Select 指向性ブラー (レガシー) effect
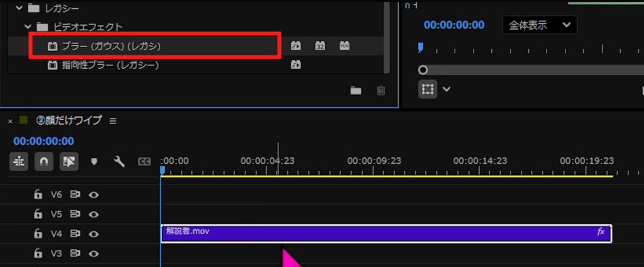Viewport: 644px width, 267px height. 110,65
